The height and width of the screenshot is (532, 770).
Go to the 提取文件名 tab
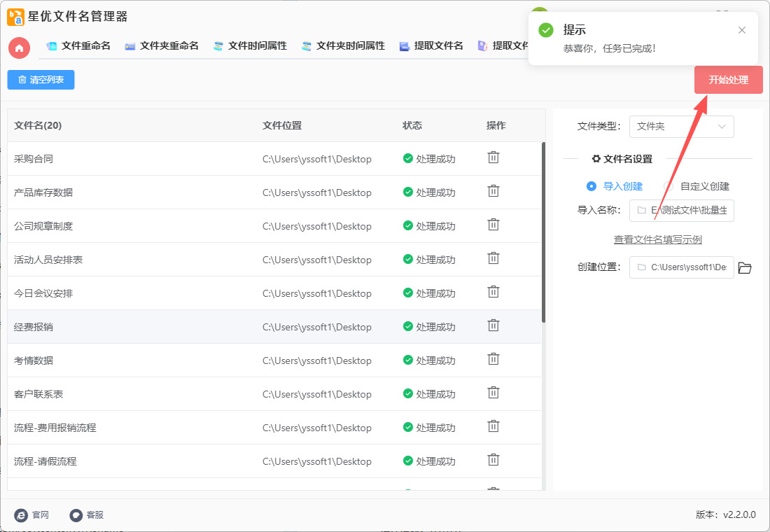(x=431, y=46)
